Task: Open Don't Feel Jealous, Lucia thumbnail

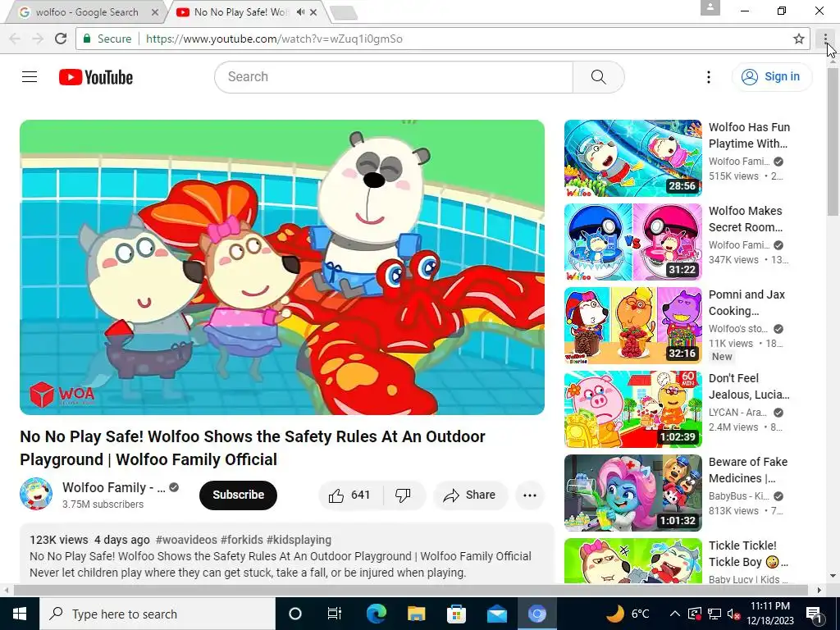Action: pos(632,409)
